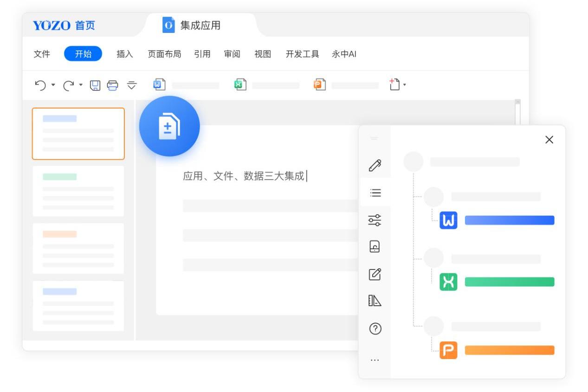Select the second page thumbnail with green header
This screenshot has width=588, height=392.
click(78, 191)
